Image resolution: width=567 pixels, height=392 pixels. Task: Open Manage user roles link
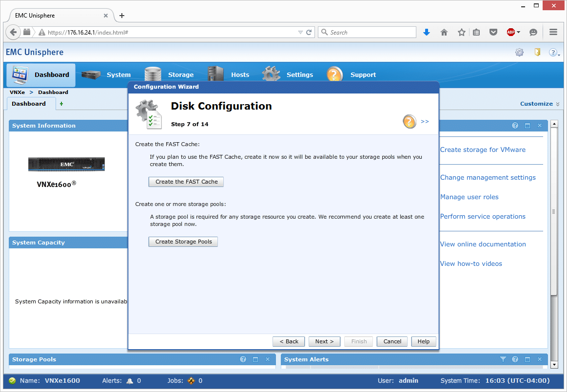click(x=469, y=197)
